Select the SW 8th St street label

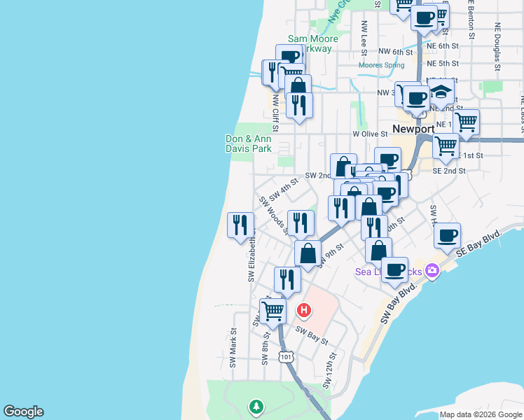coord(265,349)
